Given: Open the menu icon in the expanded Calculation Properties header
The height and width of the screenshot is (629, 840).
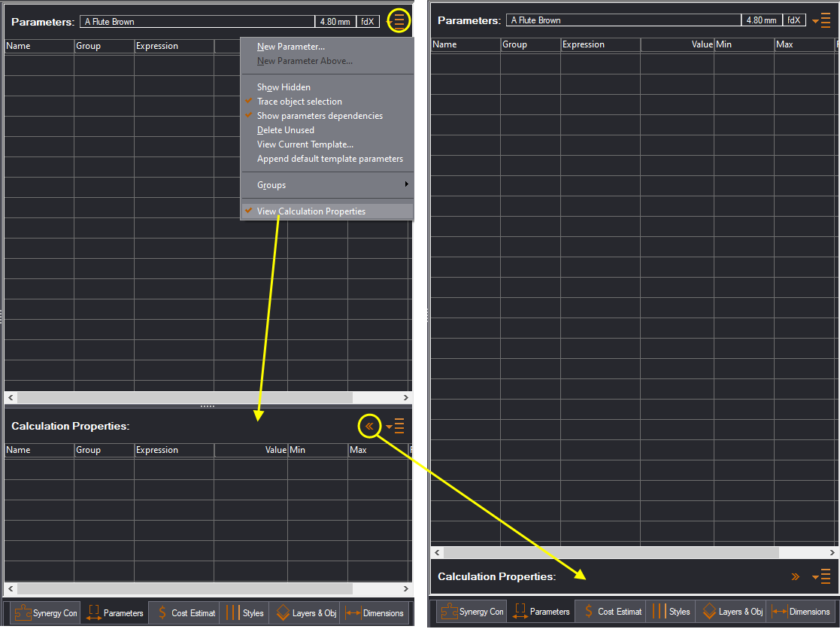Looking at the screenshot, I should coord(396,427).
